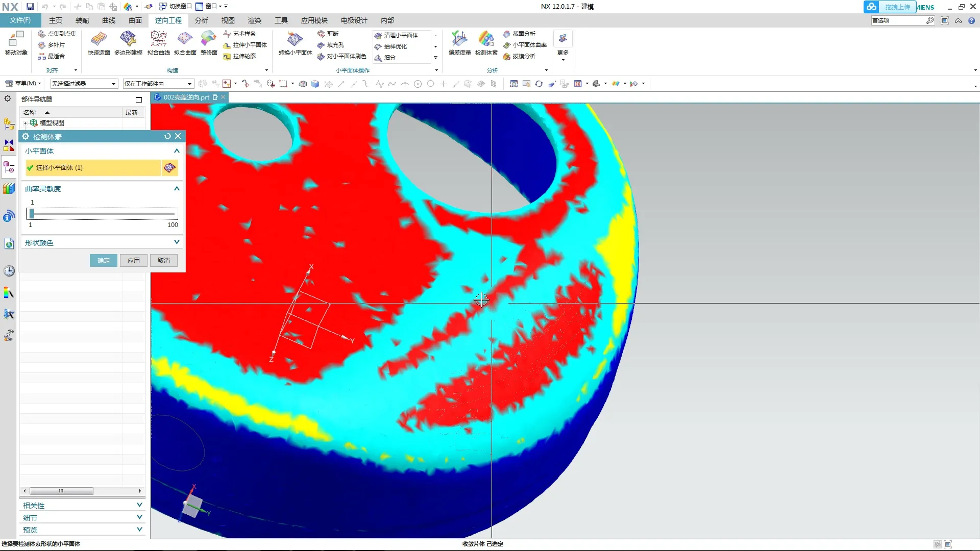
Task: Collapse the 曲率灵敏度 section
Action: [177, 189]
